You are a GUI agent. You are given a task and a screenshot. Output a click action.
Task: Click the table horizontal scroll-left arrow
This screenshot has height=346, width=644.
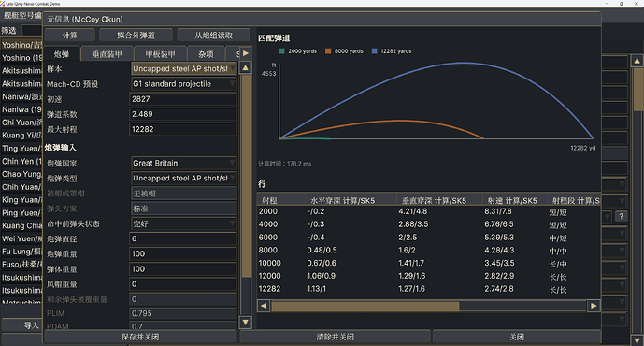(264, 306)
